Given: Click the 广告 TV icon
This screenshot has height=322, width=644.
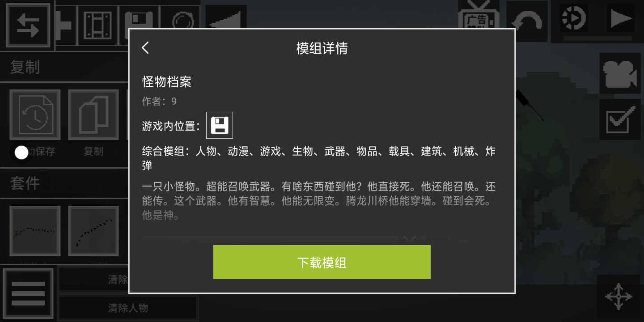Looking at the screenshot, I should [478, 18].
